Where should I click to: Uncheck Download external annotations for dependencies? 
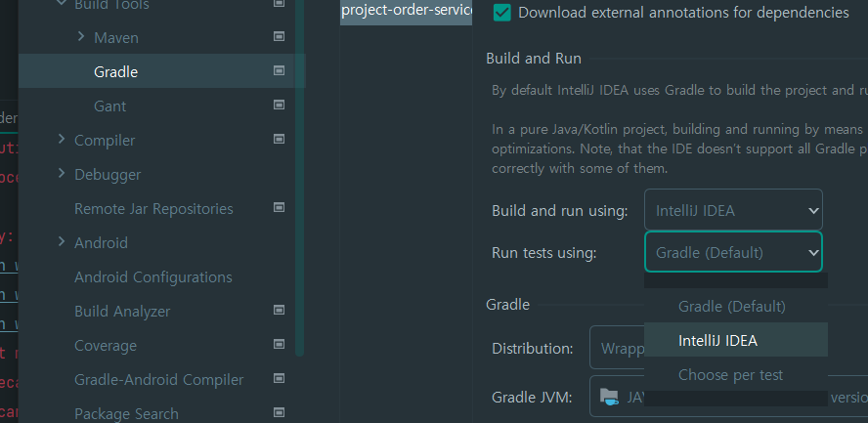click(x=502, y=13)
